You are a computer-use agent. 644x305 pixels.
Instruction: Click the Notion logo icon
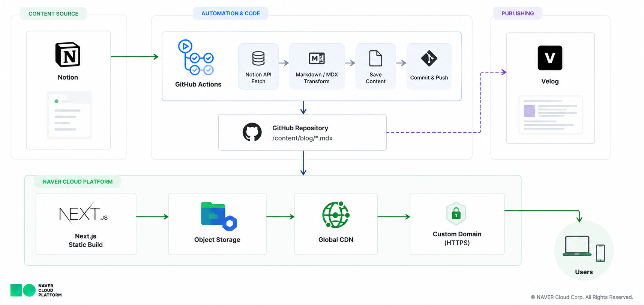click(68, 54)
